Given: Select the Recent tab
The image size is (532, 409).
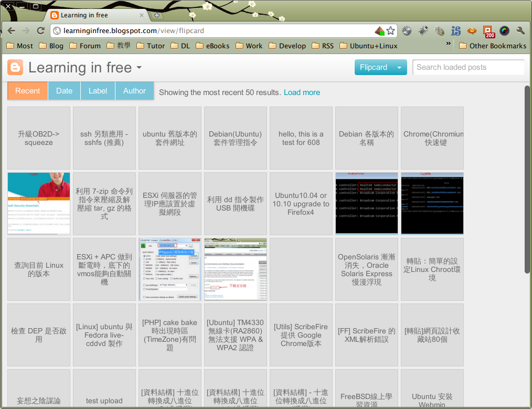Looking at the screenshot, I should click(x=27, y=91).
